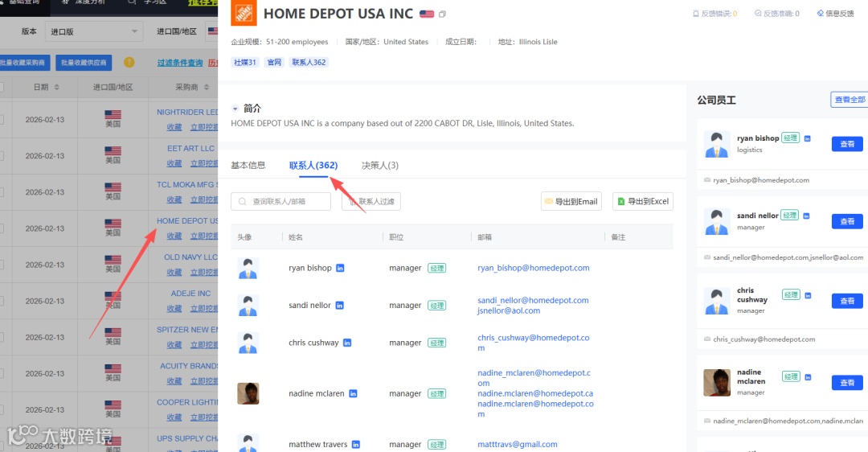Image resolution: width=868 pixels, height=452 pixels.
Task: Click 查看 button on nadine mclaren card
Action: pyautogui.click(x=848, y=383)
